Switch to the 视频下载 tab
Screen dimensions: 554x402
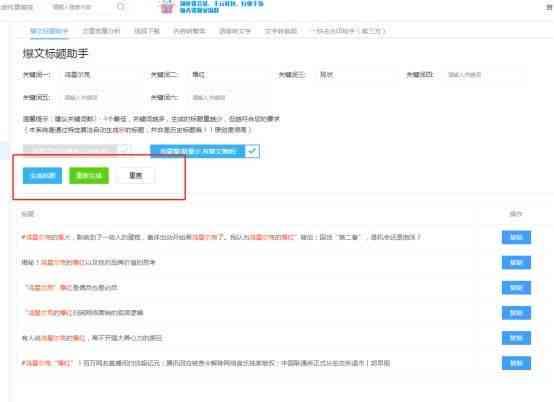click(x=147, y=31)
